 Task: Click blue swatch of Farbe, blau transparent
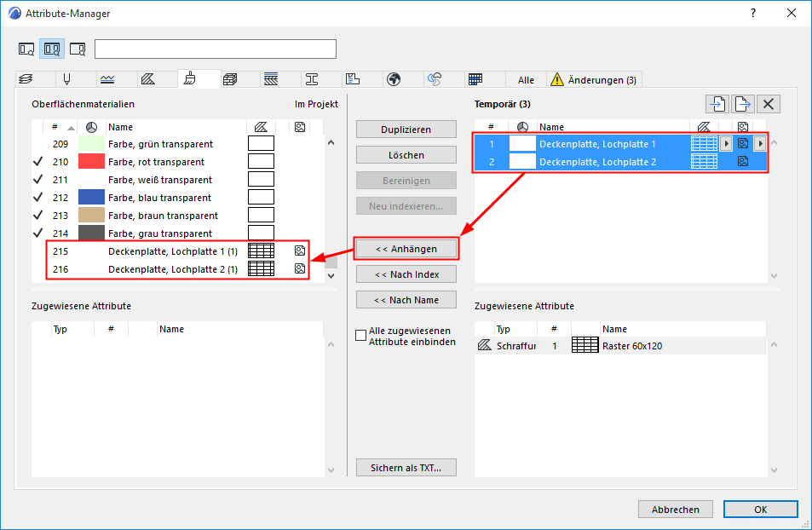tap(92, 198)
